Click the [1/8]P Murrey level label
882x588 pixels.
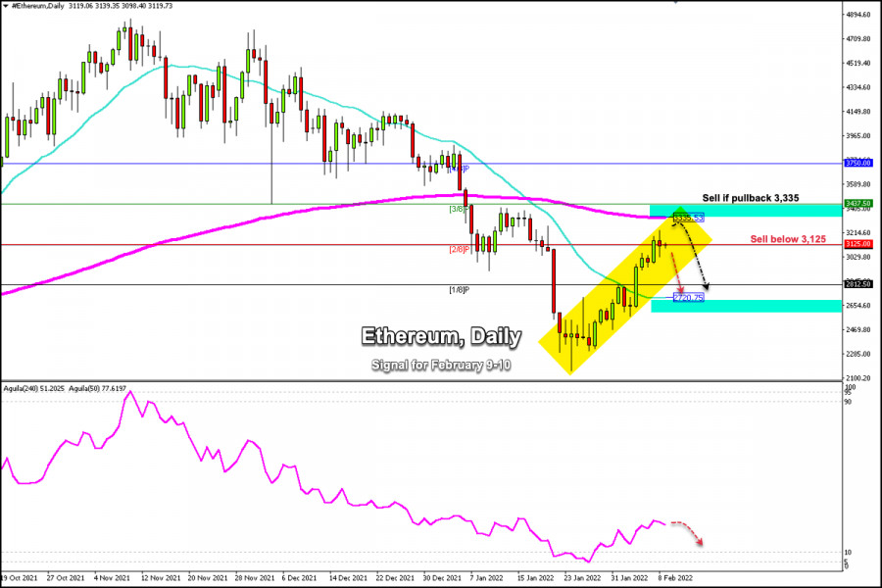pos(459,290)
